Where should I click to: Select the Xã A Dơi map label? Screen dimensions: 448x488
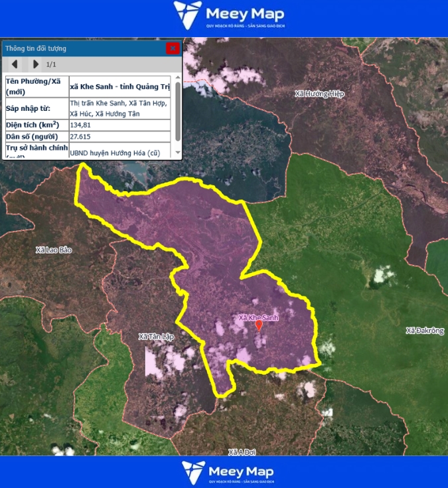click(242, 451)
